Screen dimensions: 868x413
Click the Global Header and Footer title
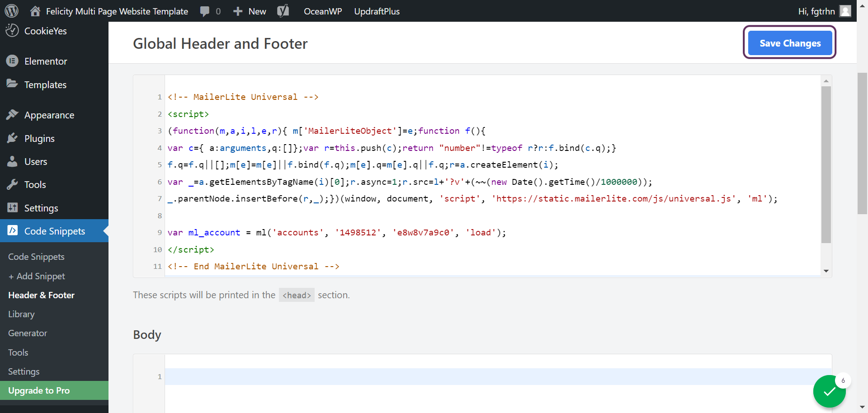tap(220, 43)
